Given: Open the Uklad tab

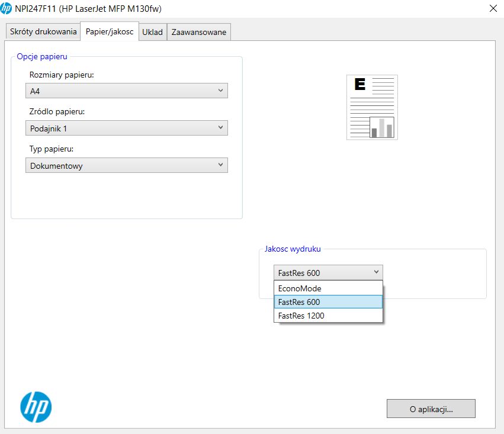Looking at the screenshot, I should [152, 32].
